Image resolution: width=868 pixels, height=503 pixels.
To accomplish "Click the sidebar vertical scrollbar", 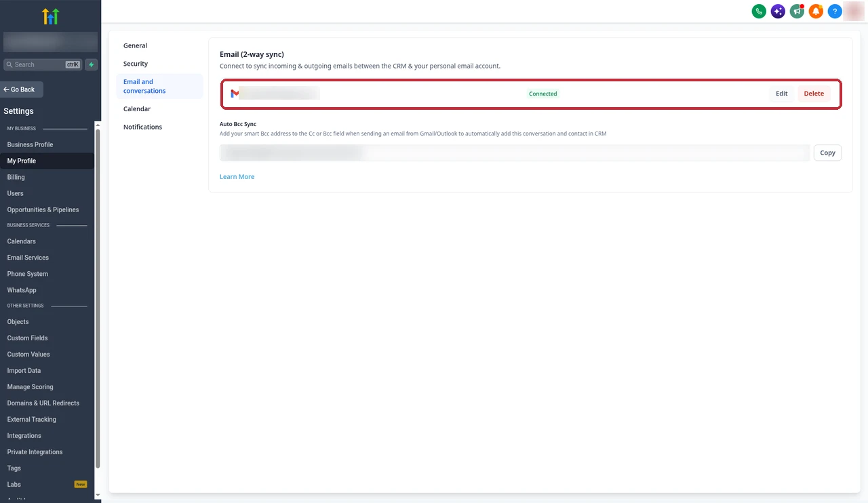I will click(98, 298).
